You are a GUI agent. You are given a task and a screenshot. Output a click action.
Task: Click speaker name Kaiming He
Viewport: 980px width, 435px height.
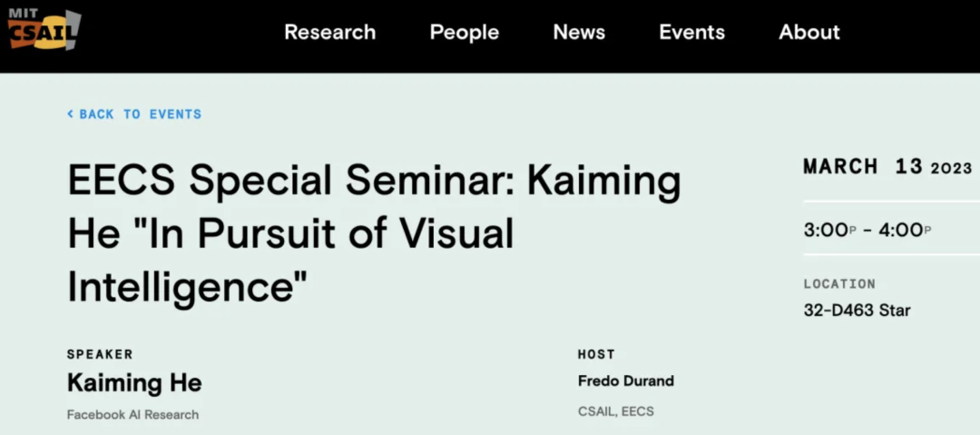(134, 383)
